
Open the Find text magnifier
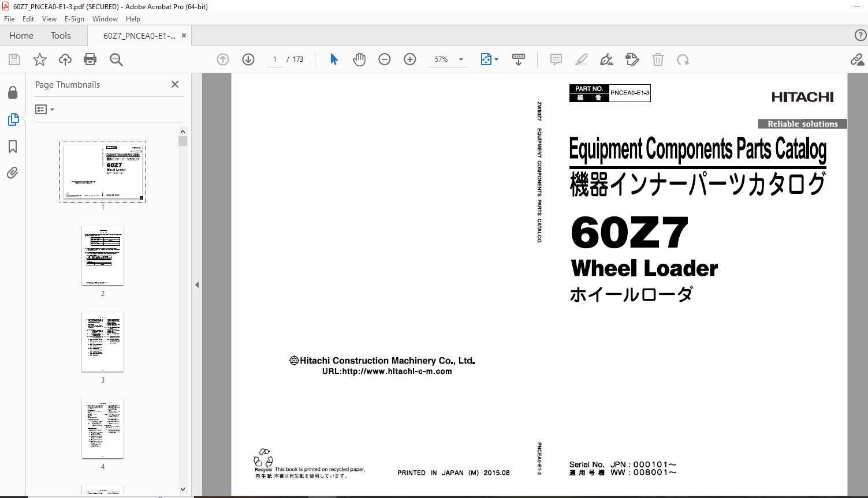coord(116,59)
